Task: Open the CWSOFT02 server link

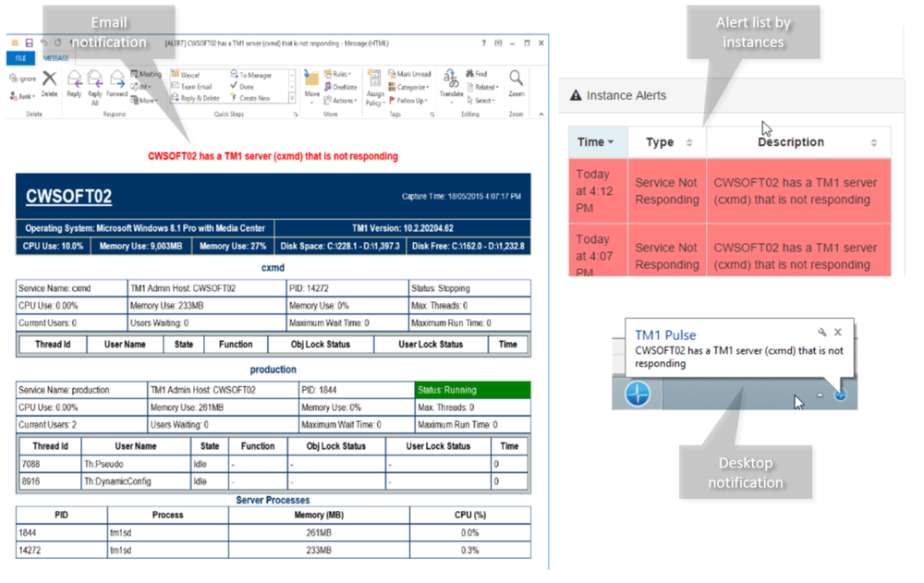Action: [x=68, y=196]
